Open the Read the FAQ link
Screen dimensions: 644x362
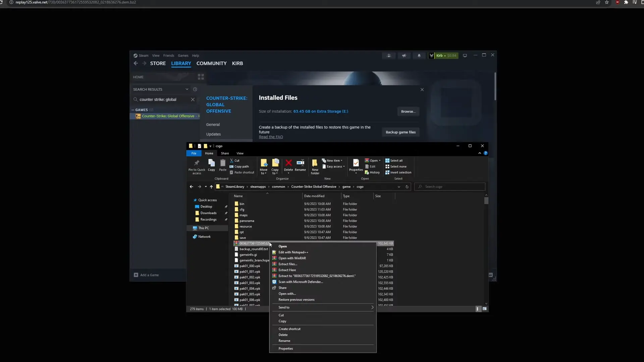tap(271, 137)
